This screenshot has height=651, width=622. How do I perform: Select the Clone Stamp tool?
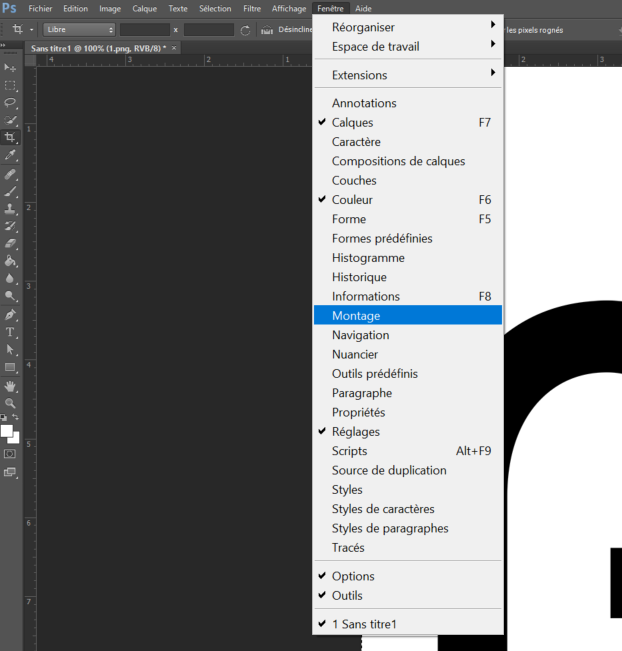click(10, 209)
